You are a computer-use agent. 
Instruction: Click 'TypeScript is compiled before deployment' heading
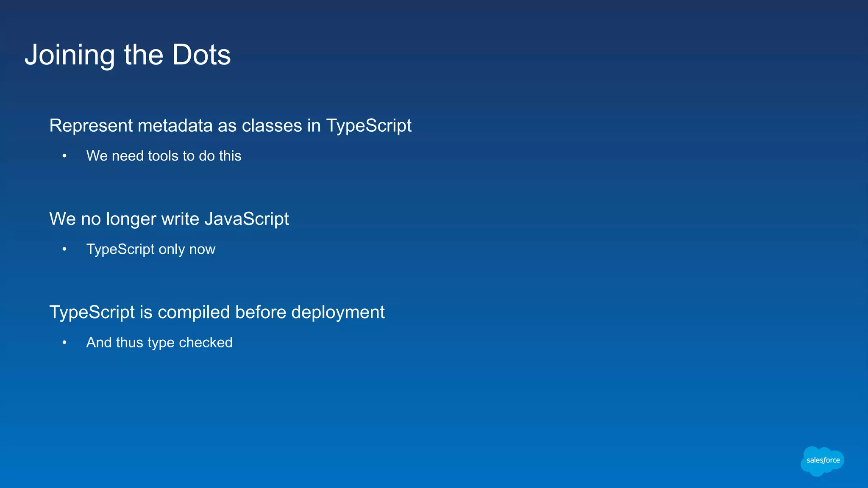[217, 313]
